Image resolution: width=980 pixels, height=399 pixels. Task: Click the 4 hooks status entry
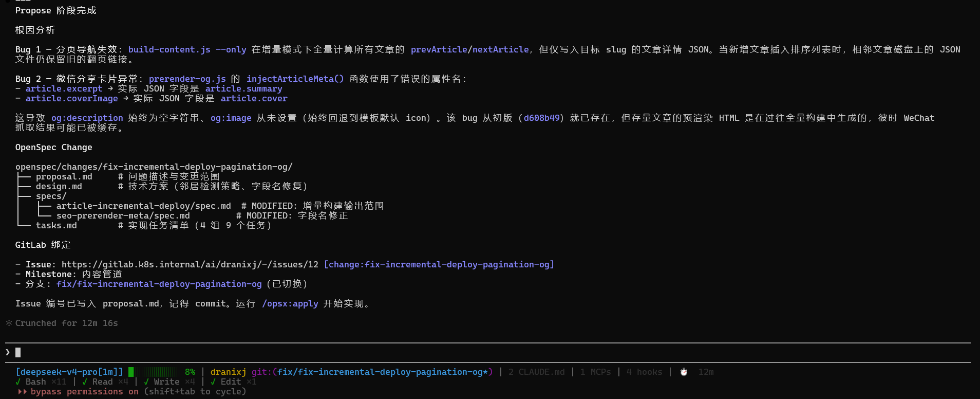tap(645, 372)
